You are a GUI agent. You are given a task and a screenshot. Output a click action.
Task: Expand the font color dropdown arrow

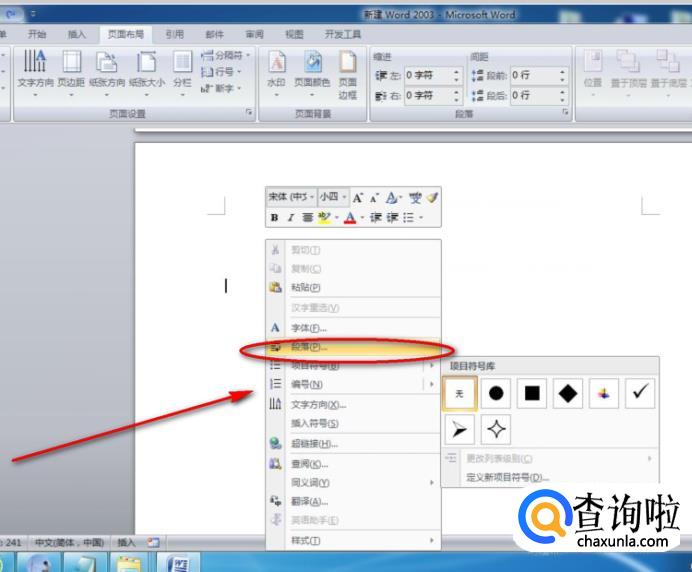pos(362,217)
